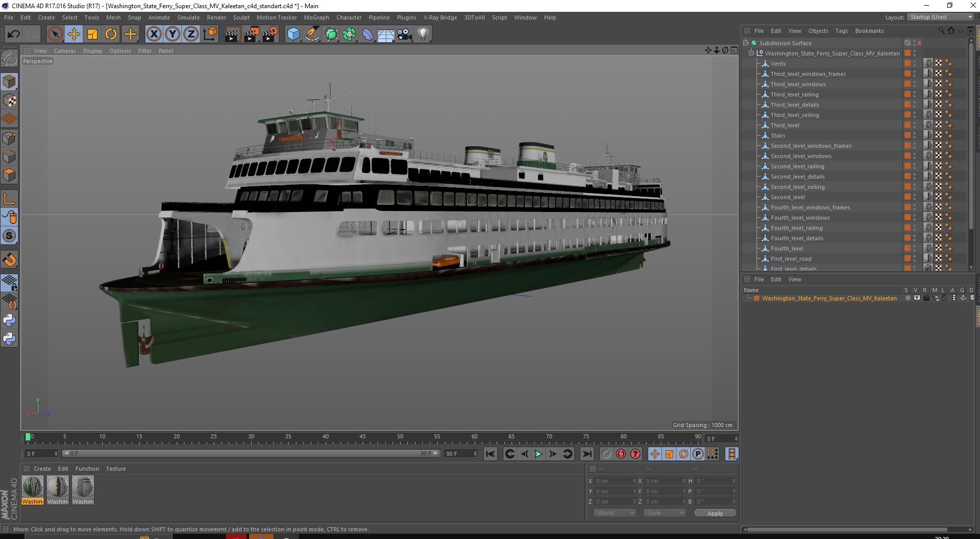
Task: Open the Sculpt menu
Action: 241,17
